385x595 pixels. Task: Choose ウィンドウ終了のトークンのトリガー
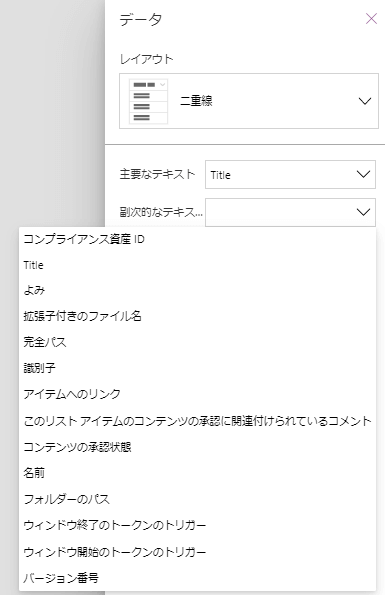point(197,525)
